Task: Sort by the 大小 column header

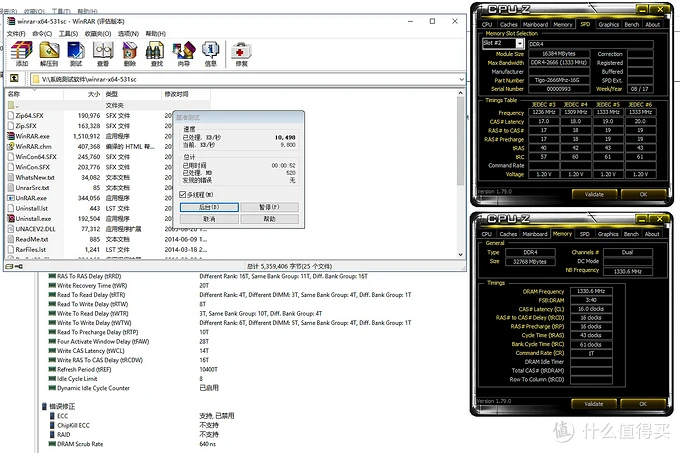Action: click(83, 94)
